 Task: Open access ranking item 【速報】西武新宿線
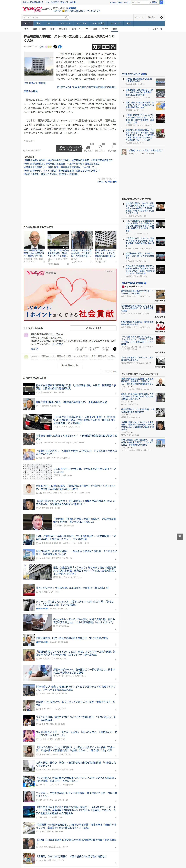click(139, 80)
